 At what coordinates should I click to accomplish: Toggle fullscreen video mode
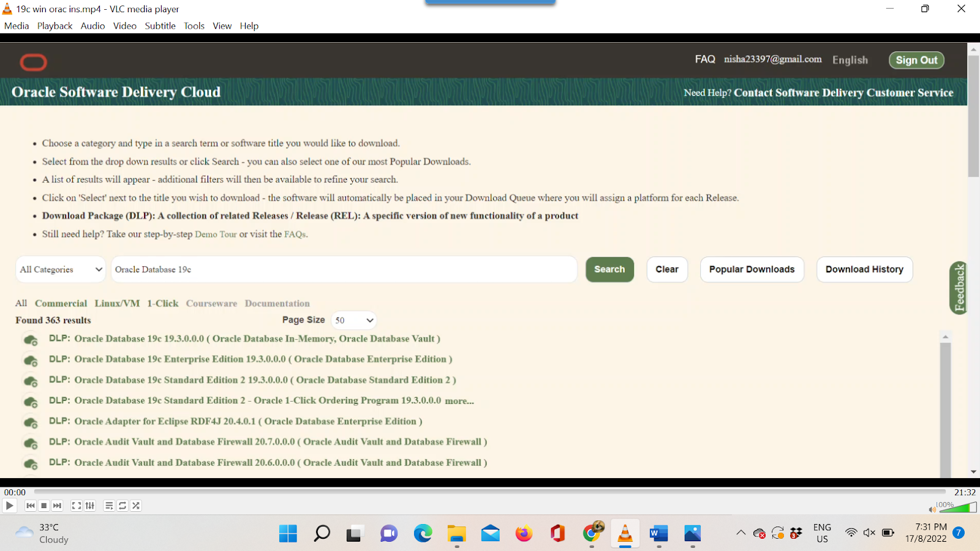click(x=77, y=506)
